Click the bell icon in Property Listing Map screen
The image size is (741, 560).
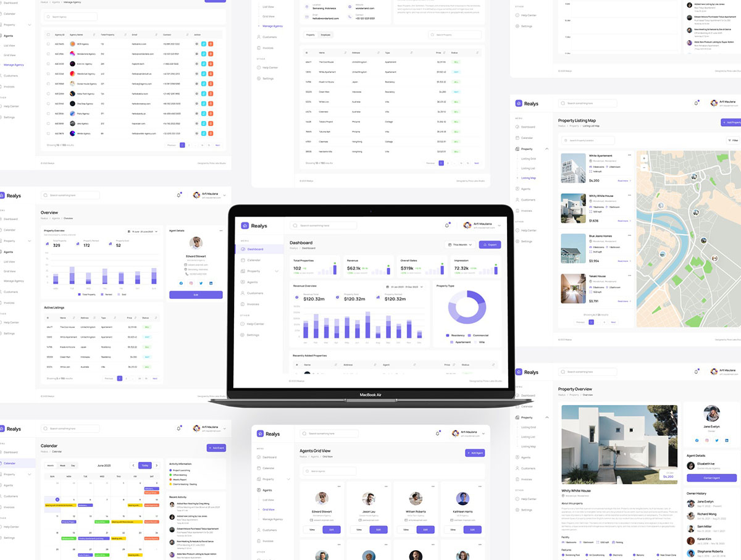(x=697, y=103)
